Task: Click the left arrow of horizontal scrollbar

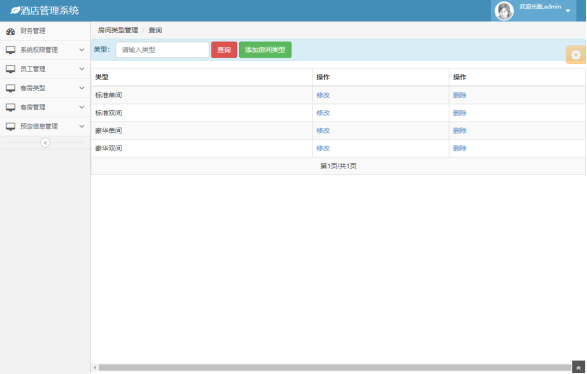Action: pos(95,368)
